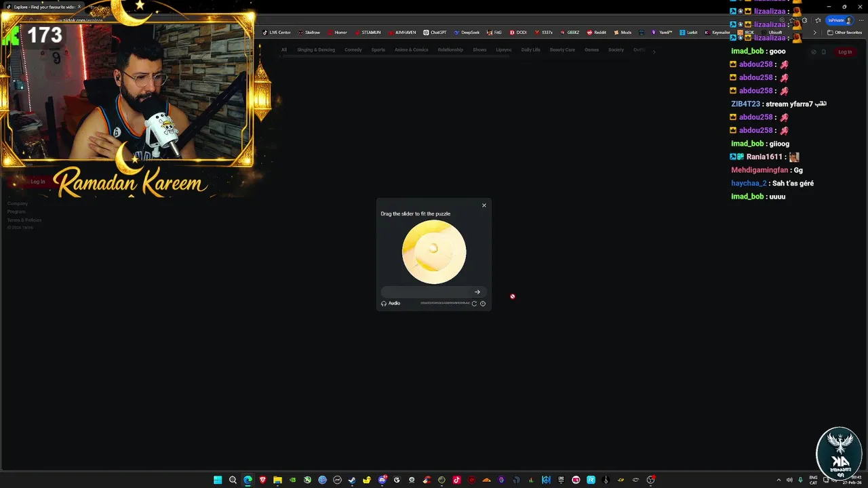Viewport: 868px width, 488px height.
Task: Open the DODI bookmark
Action: pyautogui.click(x=518, y=33)
